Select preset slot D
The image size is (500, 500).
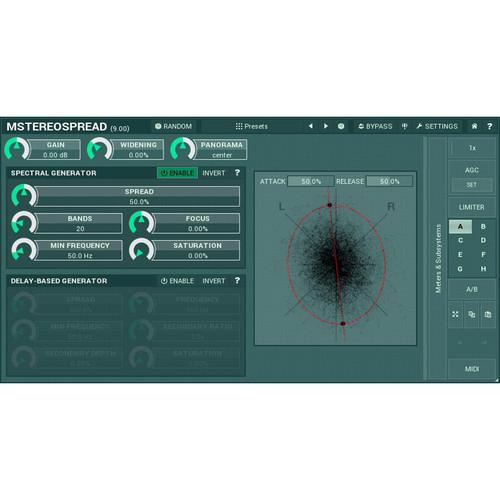(483, 240)
